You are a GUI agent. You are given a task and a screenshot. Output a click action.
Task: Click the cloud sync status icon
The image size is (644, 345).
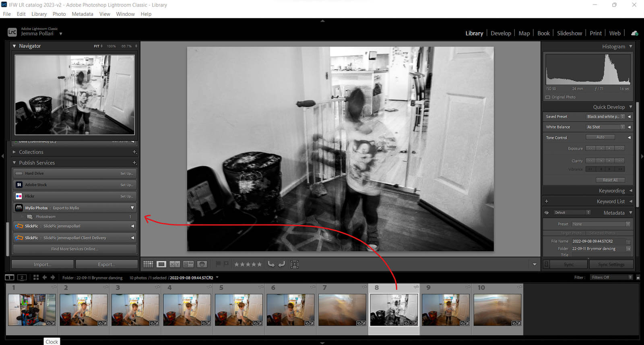pyautogui.click(x=635, y=33)
